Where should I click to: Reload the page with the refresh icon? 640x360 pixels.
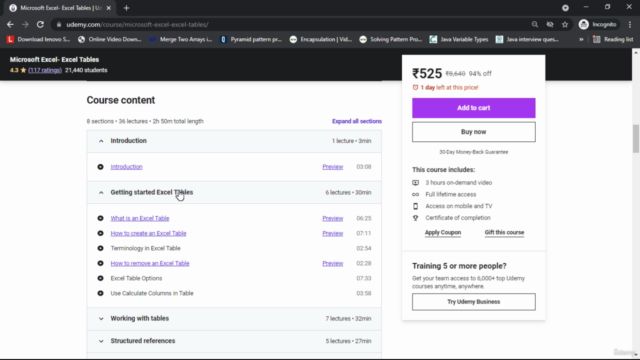tap(40, 24)
